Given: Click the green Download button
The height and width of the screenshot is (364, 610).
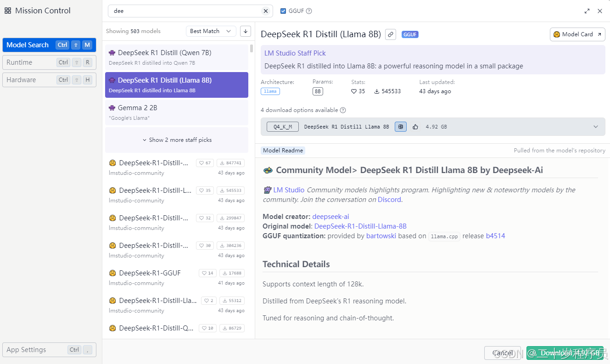Looking at the screenshot, I should [565, 353].
